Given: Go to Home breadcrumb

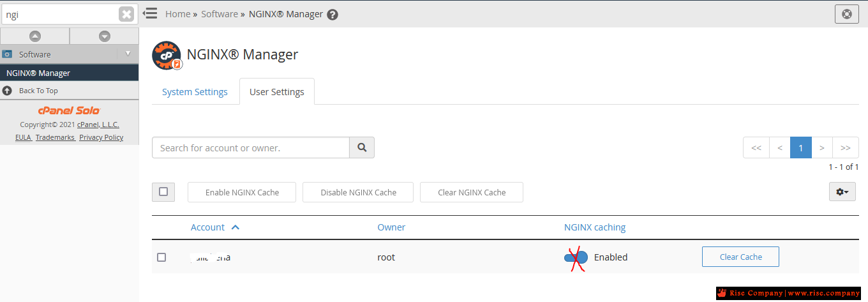Looking at the screenshot, I should pos(178,14).
